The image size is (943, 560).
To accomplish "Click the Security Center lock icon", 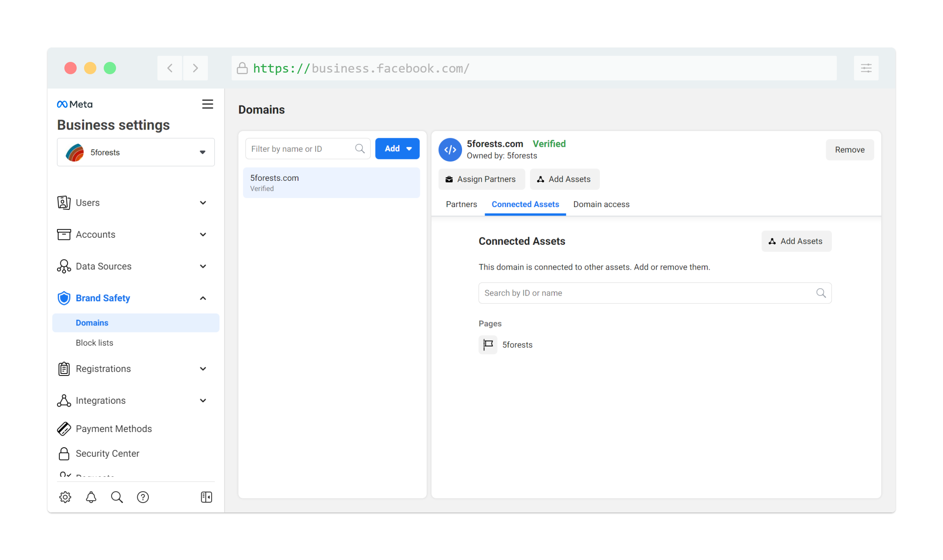I will [x=64, y=453].
